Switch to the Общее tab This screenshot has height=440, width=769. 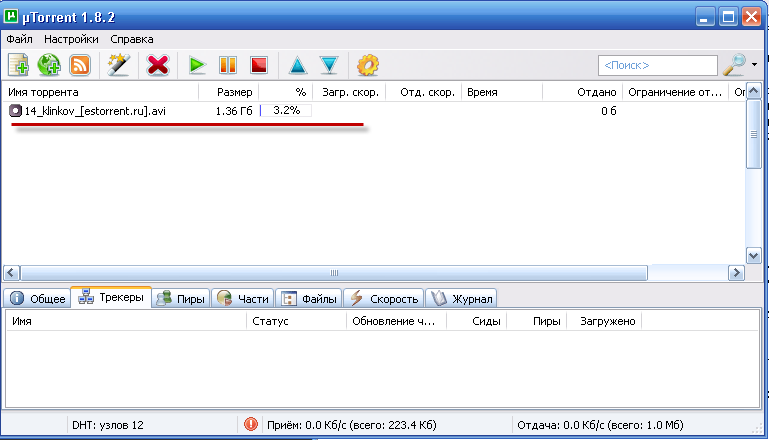[x=38, y=298]
